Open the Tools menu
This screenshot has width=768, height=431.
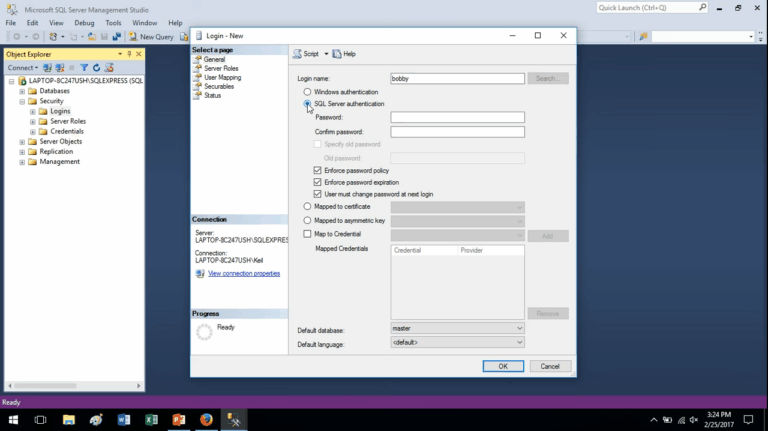[x=113, y=23]
